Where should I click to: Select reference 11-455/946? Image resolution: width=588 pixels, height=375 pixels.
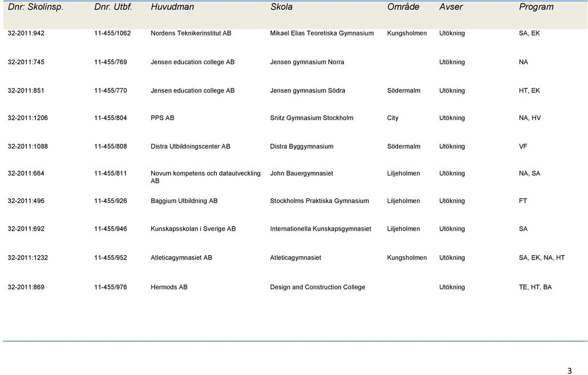tap(111, 229)
